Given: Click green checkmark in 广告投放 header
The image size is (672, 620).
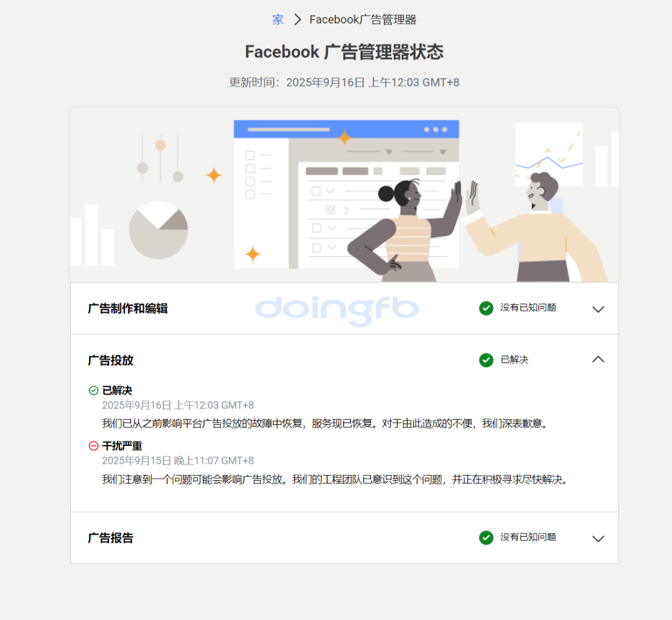Looking at the screenshot, I should point(486,360).
